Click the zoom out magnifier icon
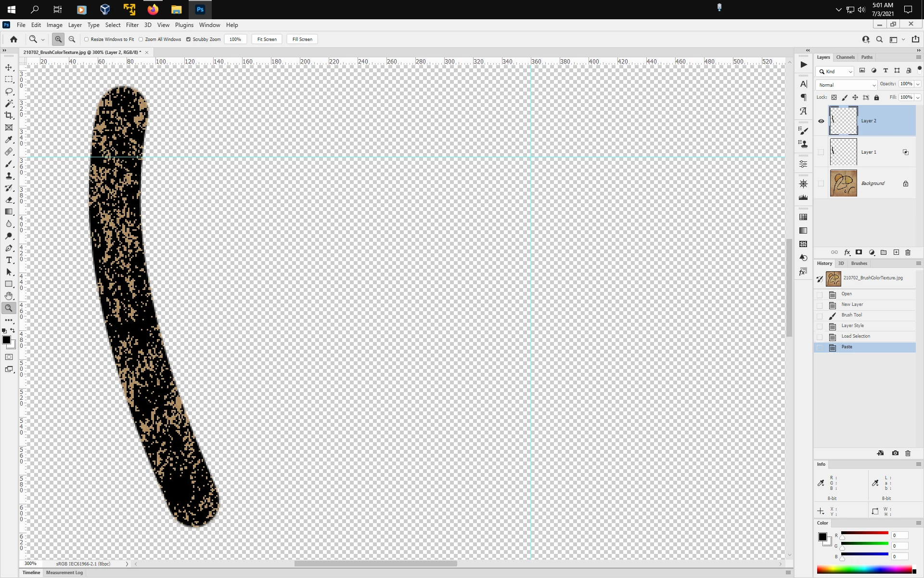The height and width of the screenshot is (578, 924). [x=72, y=39]
